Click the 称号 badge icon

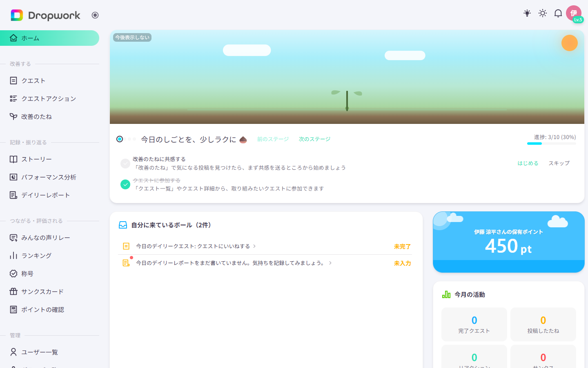click(x=13, y=274)
